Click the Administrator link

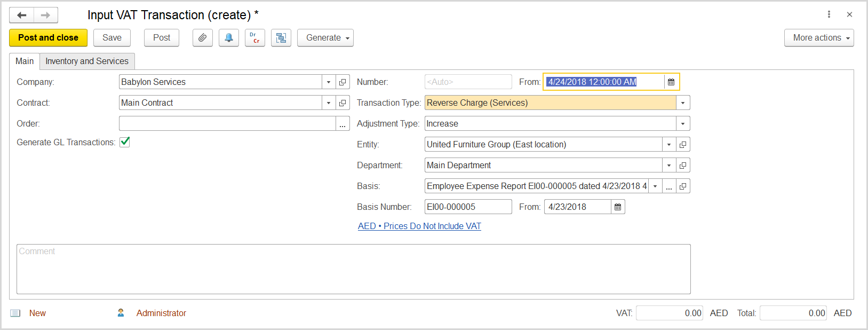pyautogui.click(x=161, y=313)
